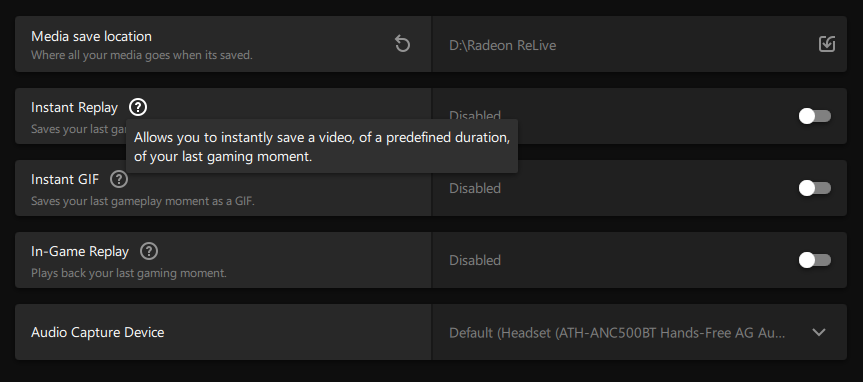Click the In-Game Replay help icon
The width and height of the screenshot is (863, 382).
click(149, 252)
